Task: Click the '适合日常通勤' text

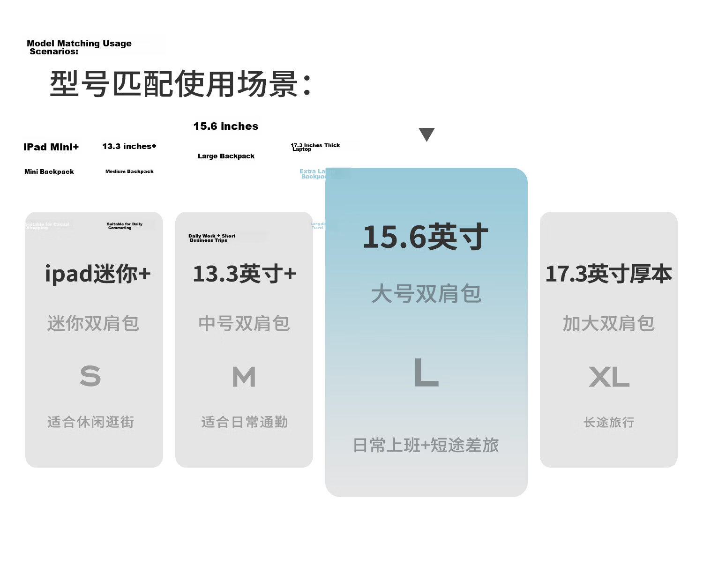Action: pyautogui.click(x=244, y=422)
